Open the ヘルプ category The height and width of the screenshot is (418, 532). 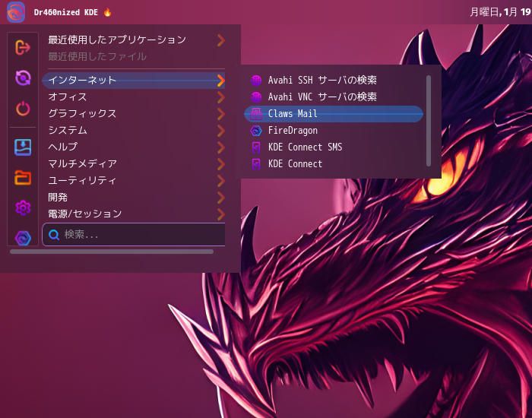point(133,147)
